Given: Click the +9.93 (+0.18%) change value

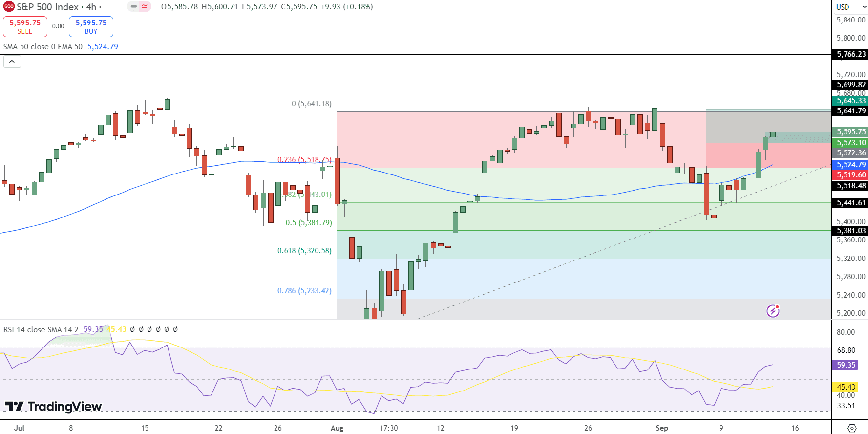Looking at the screenshot, I should (347, 7).
